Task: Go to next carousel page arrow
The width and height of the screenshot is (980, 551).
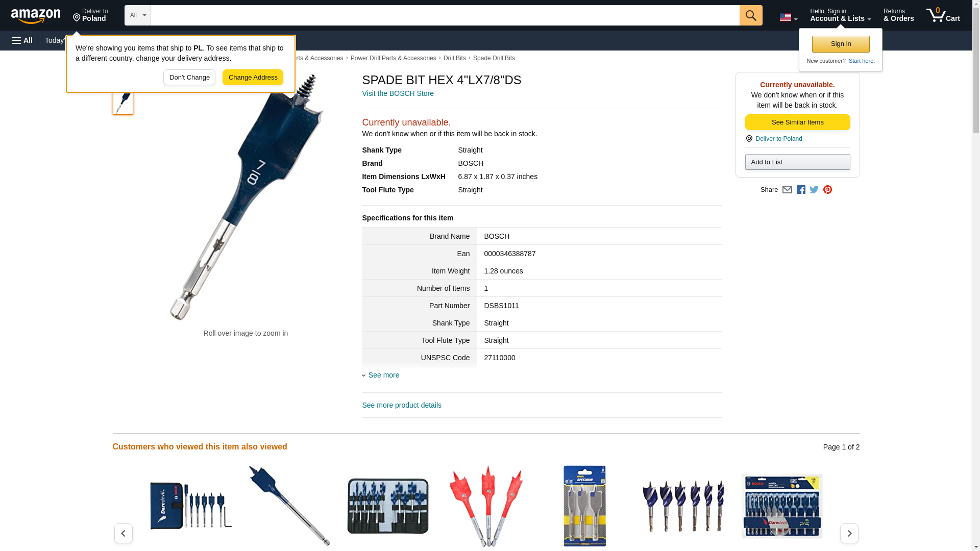Action: pyautogui.click(x=849, y=533)
